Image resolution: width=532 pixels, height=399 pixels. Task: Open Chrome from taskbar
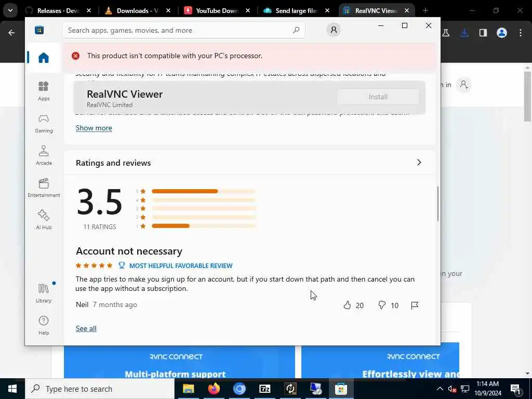[239, 389]
